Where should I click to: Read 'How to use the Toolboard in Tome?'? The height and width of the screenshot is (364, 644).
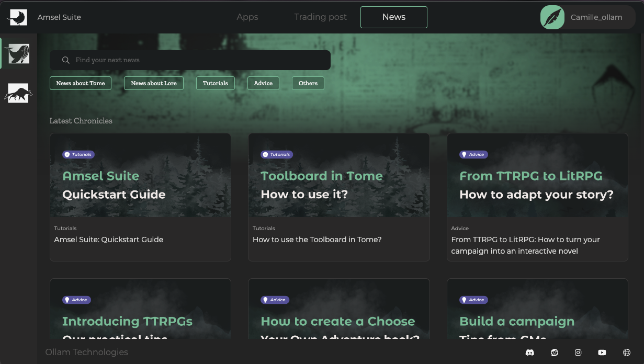point(338,197)
